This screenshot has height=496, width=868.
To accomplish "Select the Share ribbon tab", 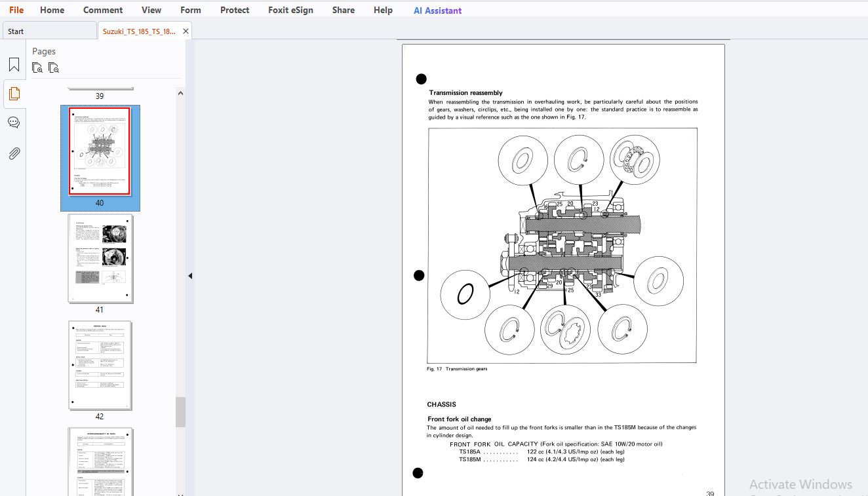I will (344, 10).
